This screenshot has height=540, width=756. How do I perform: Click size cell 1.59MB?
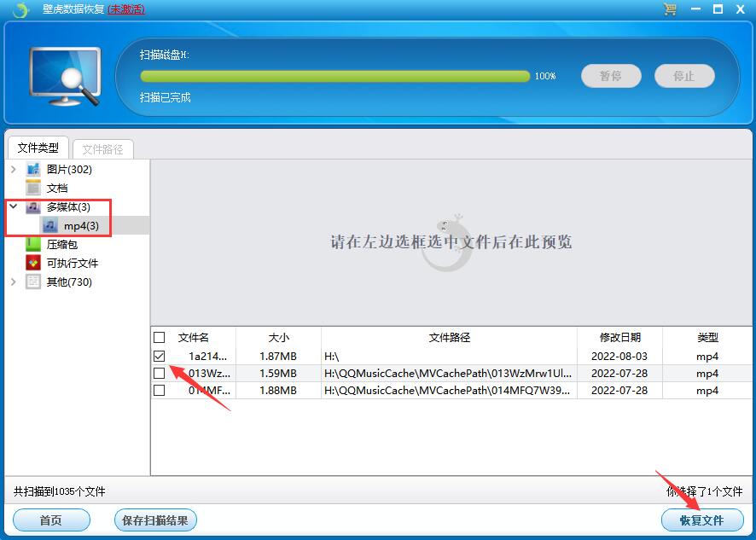pyautogui.click(x=278, y=373)
